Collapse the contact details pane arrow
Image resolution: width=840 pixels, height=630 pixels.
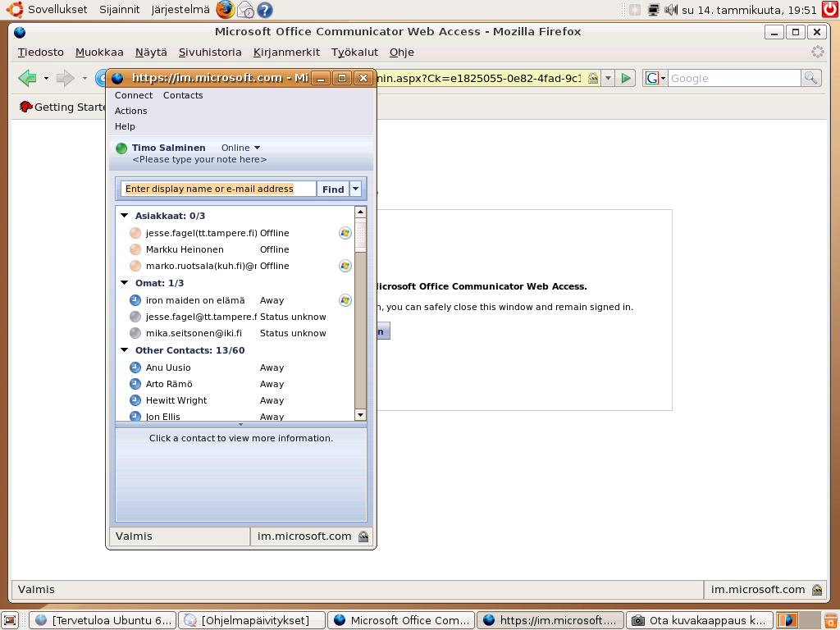(x=240, y=424)
